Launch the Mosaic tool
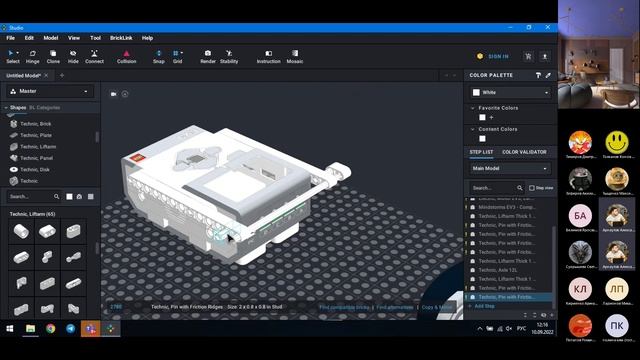This screenshot has height=360, width=640. tap(295, 57)
